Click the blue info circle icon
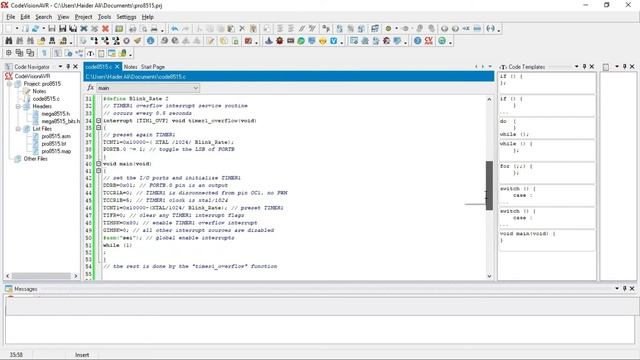This screenshot has height=360, width=640. click(150, 41)
